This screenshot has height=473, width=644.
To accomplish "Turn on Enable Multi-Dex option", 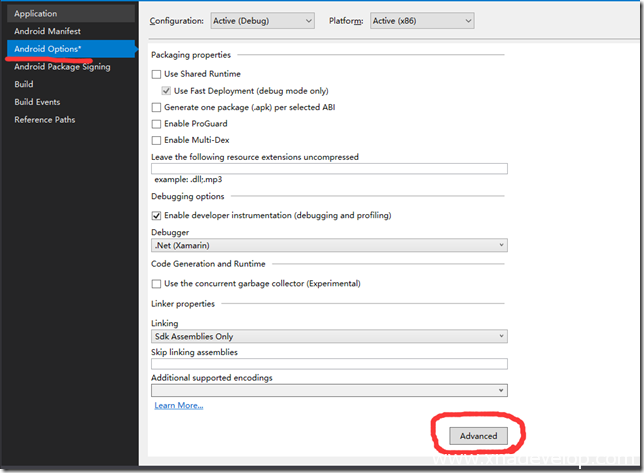I will [156, 140].
